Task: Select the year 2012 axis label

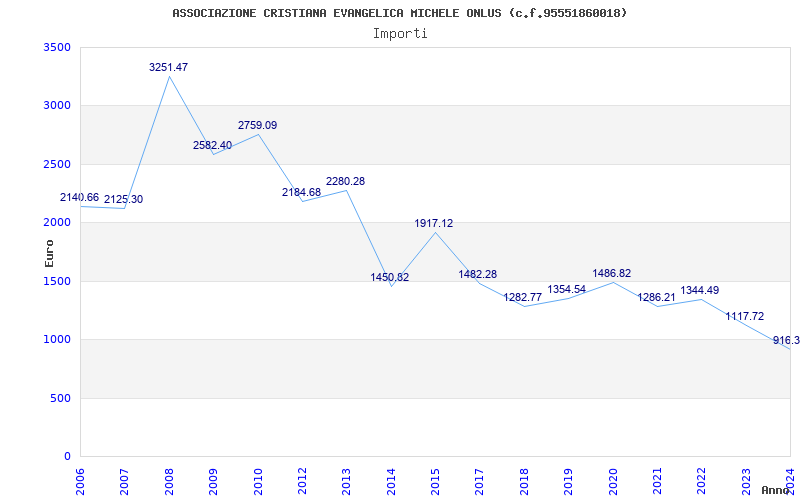Action: point(302,481)
